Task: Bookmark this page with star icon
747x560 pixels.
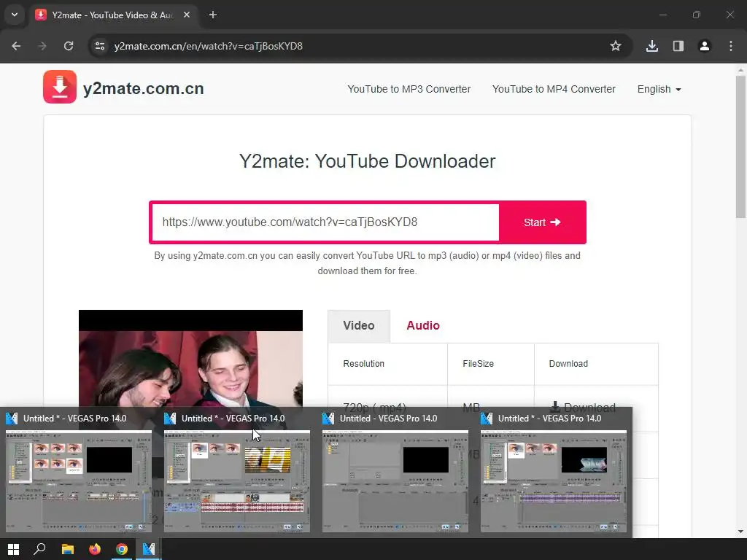Action: [616, 46]
